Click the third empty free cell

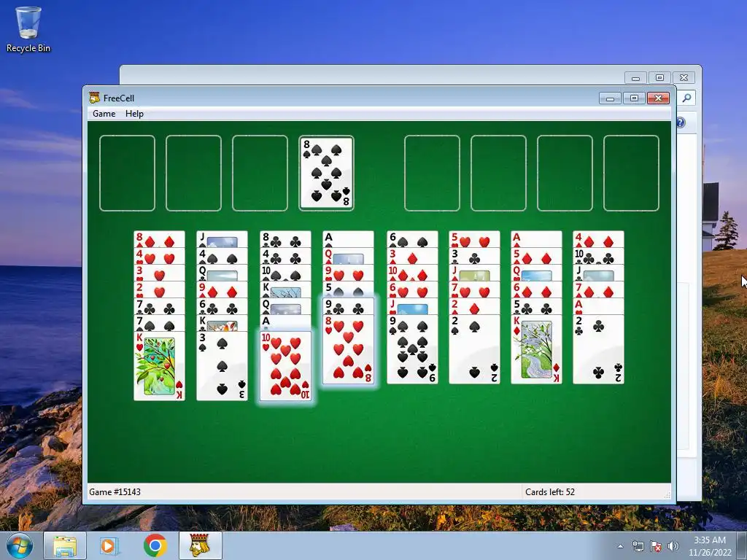[260, 173]
